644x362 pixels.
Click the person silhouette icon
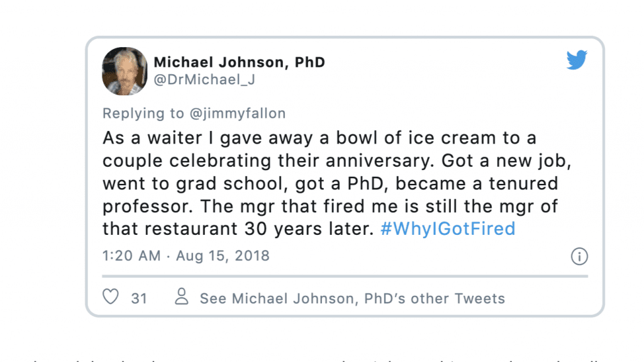coord(182,297)
